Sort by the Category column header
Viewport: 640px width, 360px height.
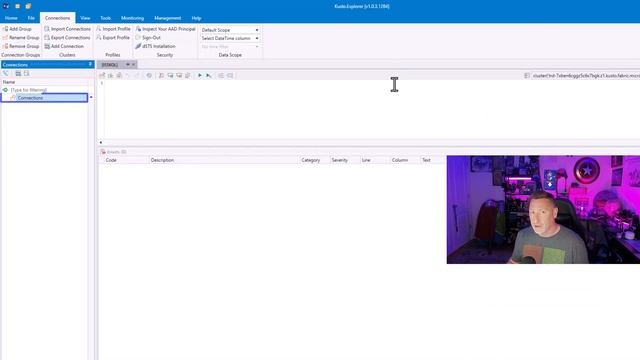pos(311,160)
